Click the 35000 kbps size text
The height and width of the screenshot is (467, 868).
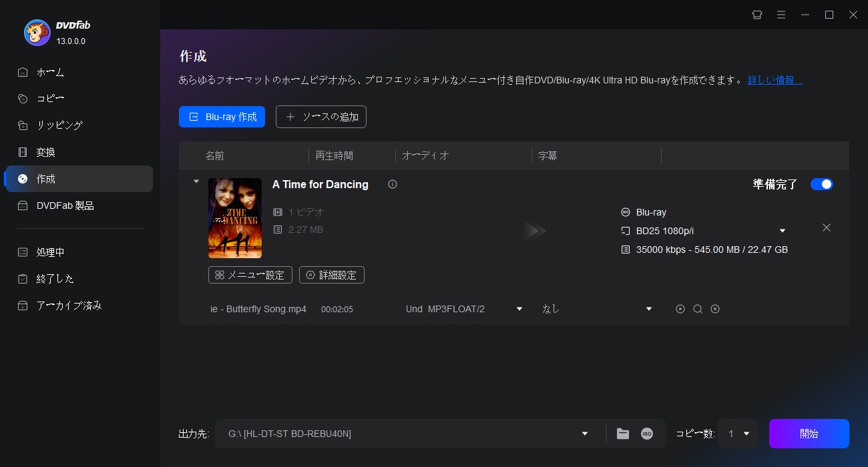(x=712, y=250)
